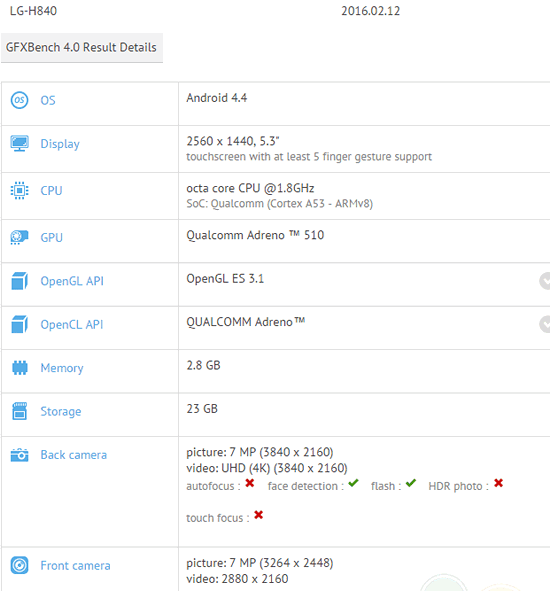Image resolution: width=550 pixels, height=591 pixels.
Task: Click the Display monitor icon
Action: (x=19, y=144)
